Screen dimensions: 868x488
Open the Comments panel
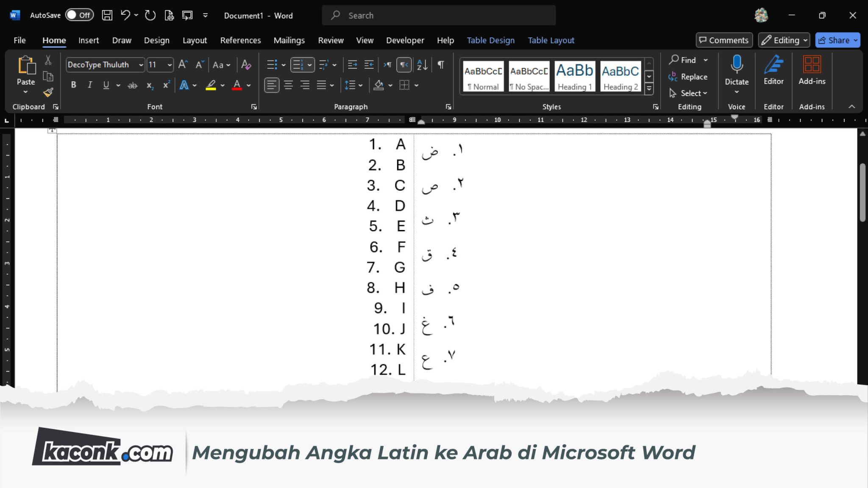coord(724,40)
